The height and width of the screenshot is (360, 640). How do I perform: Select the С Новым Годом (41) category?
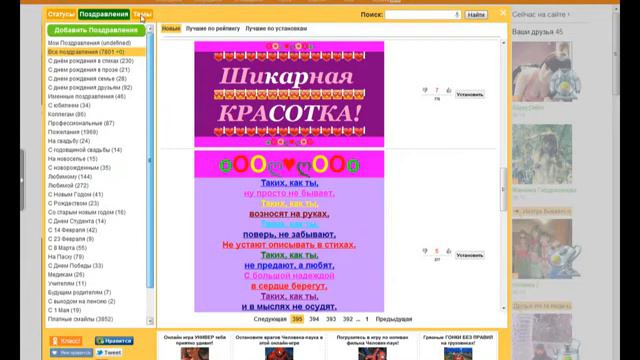point(76,195)
